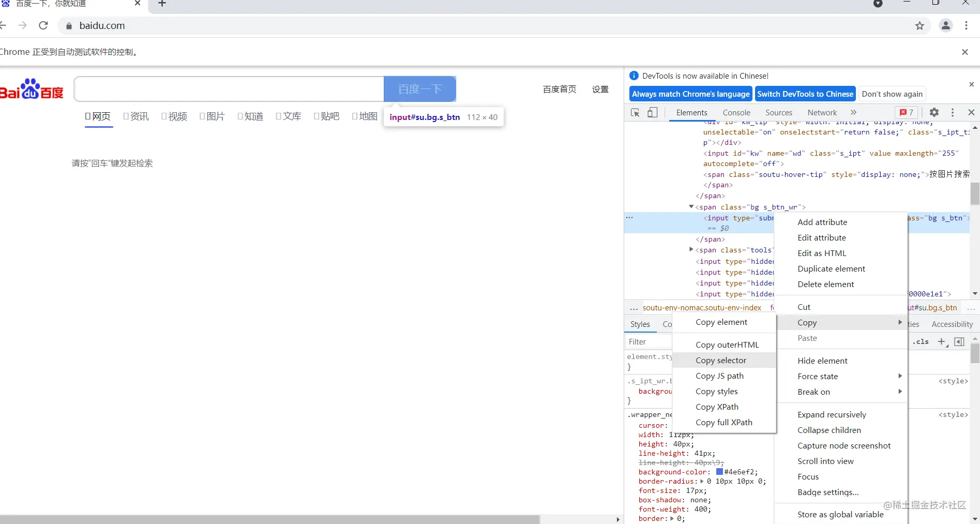Close the DevTools panel
This screenshot has width=980, height=524.
[971, 112]
